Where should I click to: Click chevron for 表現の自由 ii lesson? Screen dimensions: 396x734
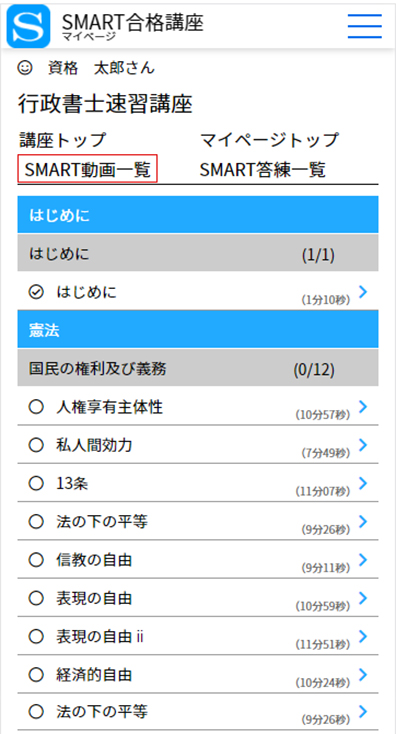tap(362, 637)
